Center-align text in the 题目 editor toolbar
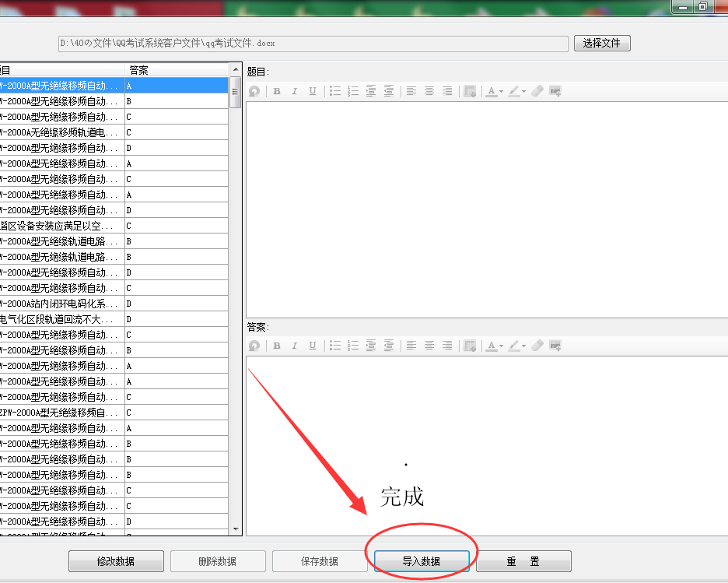728x583 pixels. tap(429, 91)
